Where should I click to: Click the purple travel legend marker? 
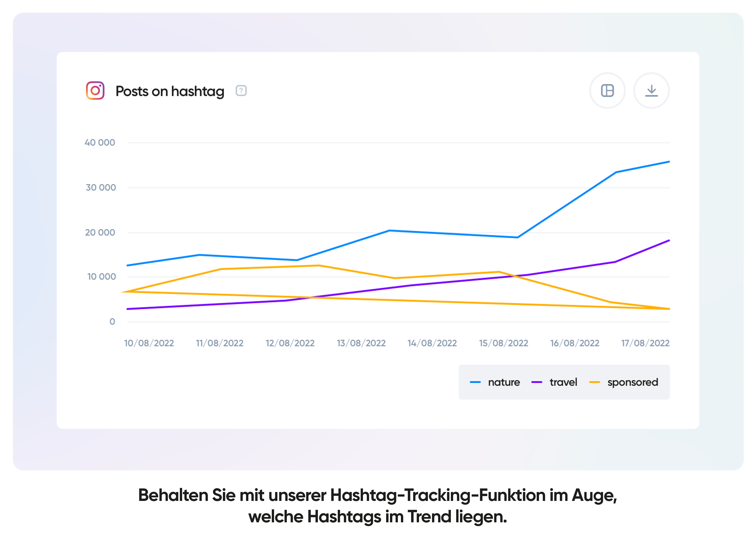(x=536, y=382)
